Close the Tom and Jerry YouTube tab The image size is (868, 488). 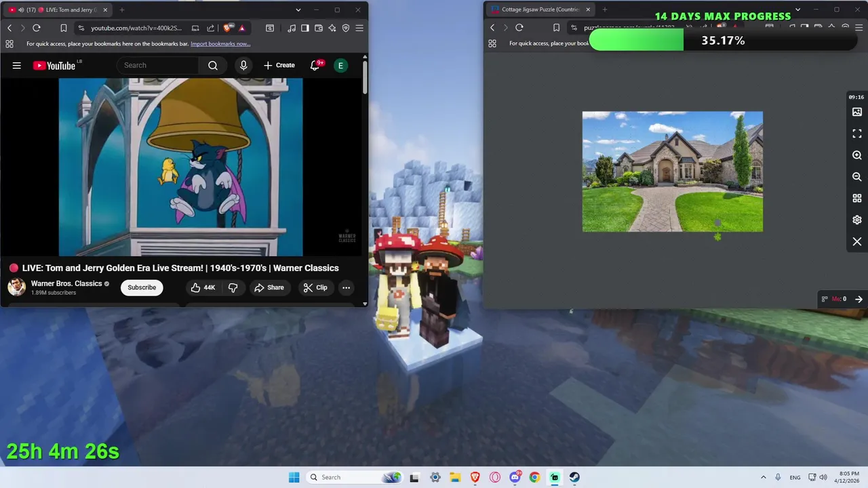(105, 10)
